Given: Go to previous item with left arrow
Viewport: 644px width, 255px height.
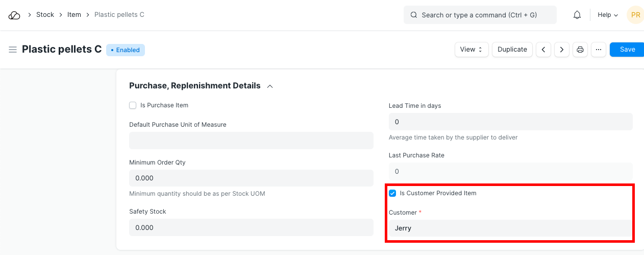Looking at the screenshot, I should [543, 50].
